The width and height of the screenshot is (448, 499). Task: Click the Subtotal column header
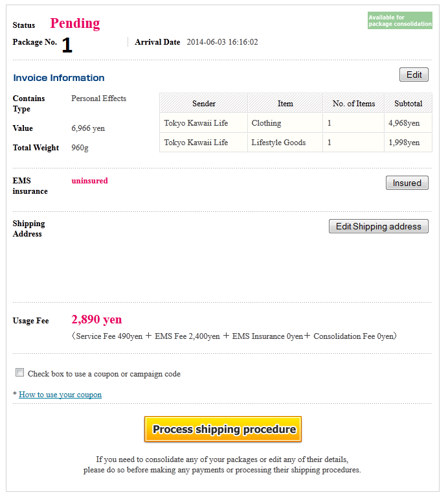click(408, 104)
